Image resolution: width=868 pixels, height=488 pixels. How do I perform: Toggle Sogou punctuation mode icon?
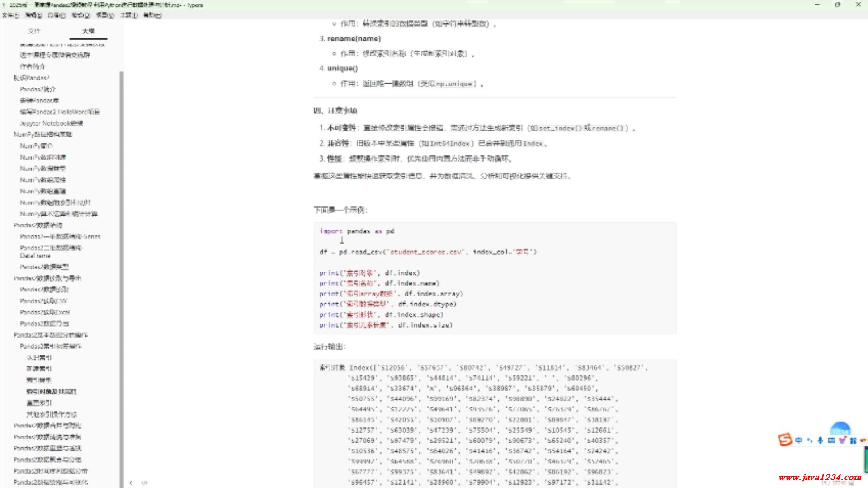coord(809,440)
